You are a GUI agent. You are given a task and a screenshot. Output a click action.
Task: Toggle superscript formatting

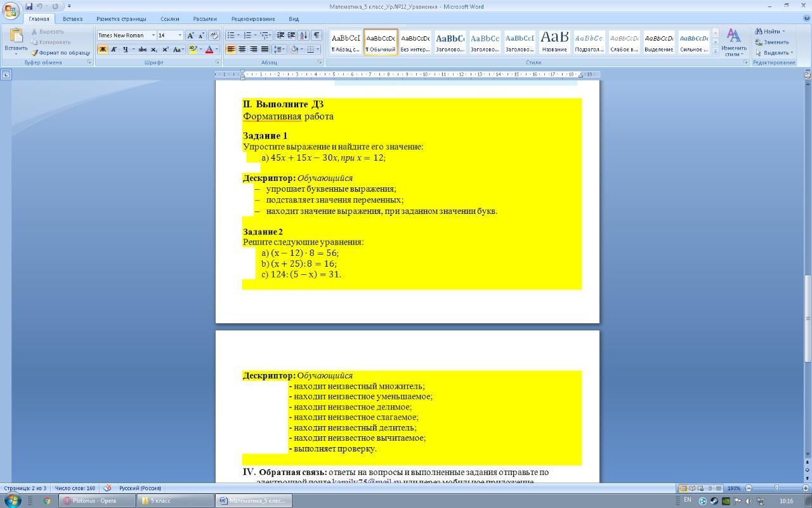pyautogui.click(x=166, y=50)
